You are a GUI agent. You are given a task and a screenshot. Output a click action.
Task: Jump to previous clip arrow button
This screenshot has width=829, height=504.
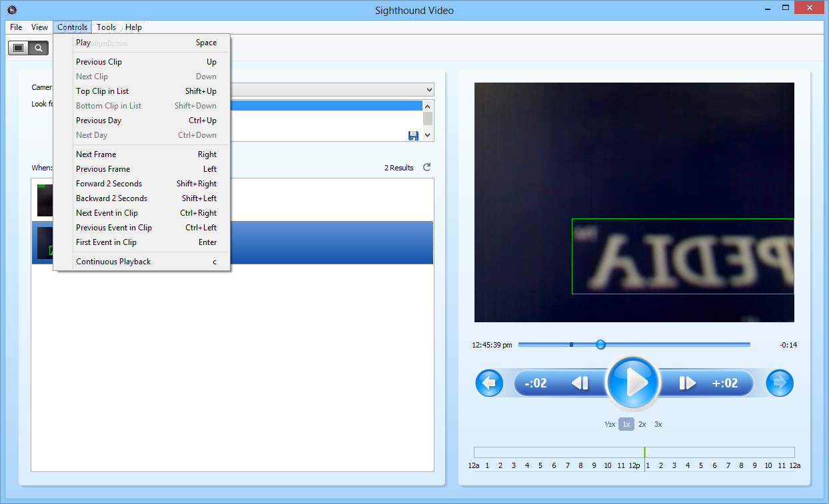(x=489, y=383)
